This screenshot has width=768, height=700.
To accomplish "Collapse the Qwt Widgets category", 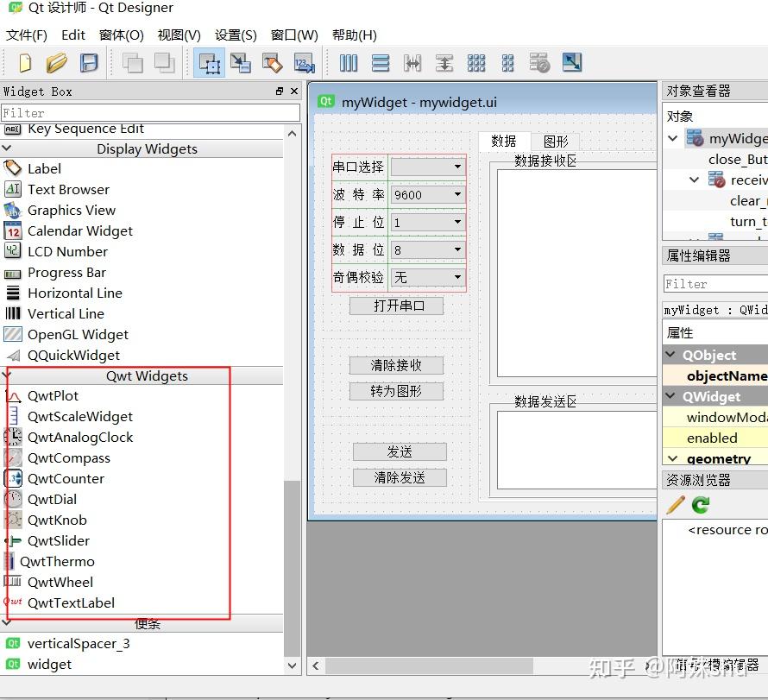I will [x=7, y=375].
